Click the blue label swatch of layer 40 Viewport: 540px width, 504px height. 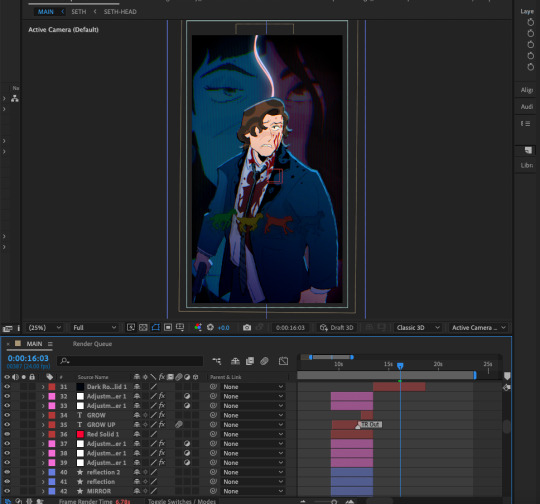point(52,472)
